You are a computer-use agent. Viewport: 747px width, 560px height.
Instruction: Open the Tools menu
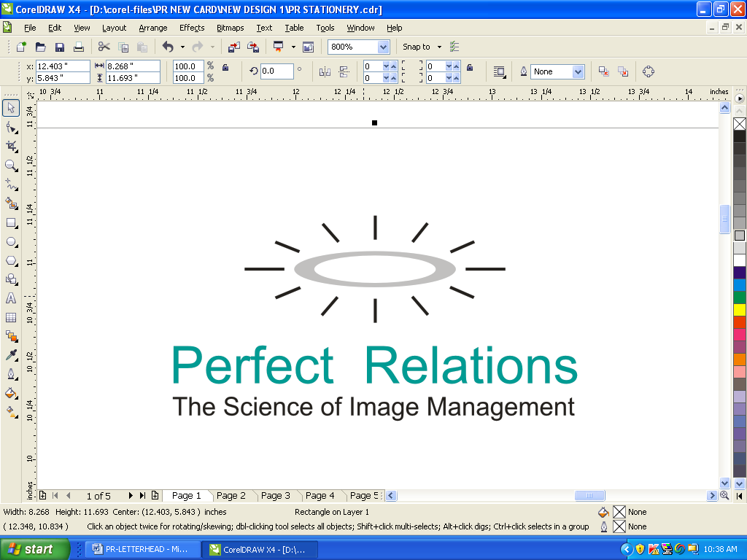325,28
